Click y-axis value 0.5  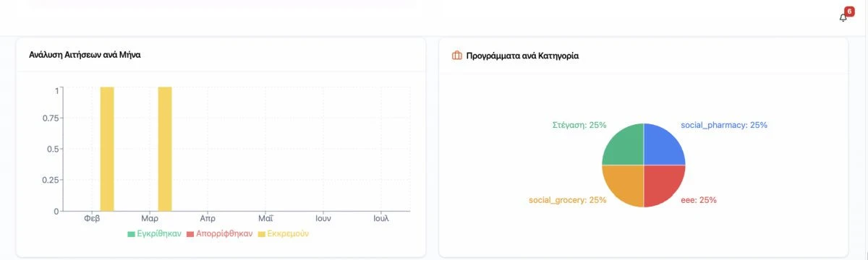pyautogui.click(x=52, y=149)
